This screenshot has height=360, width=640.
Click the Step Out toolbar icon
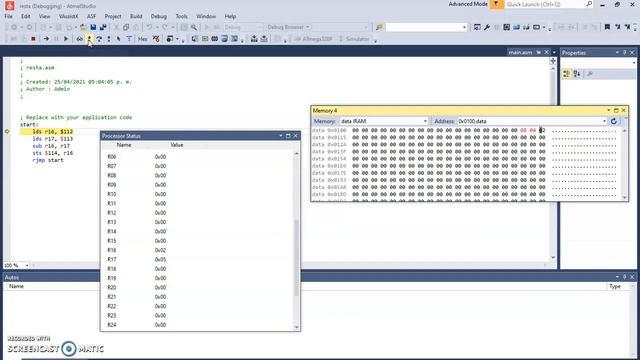coord(109,39)
